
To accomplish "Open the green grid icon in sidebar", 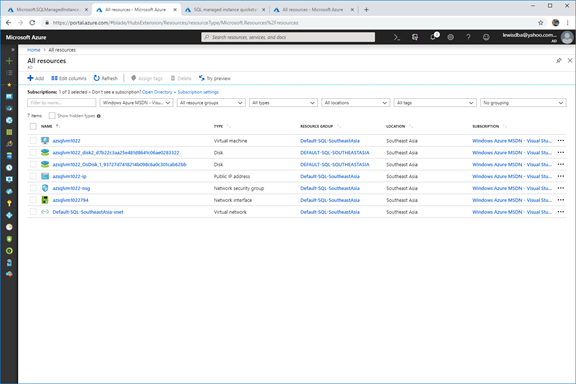I will (9, 132).
